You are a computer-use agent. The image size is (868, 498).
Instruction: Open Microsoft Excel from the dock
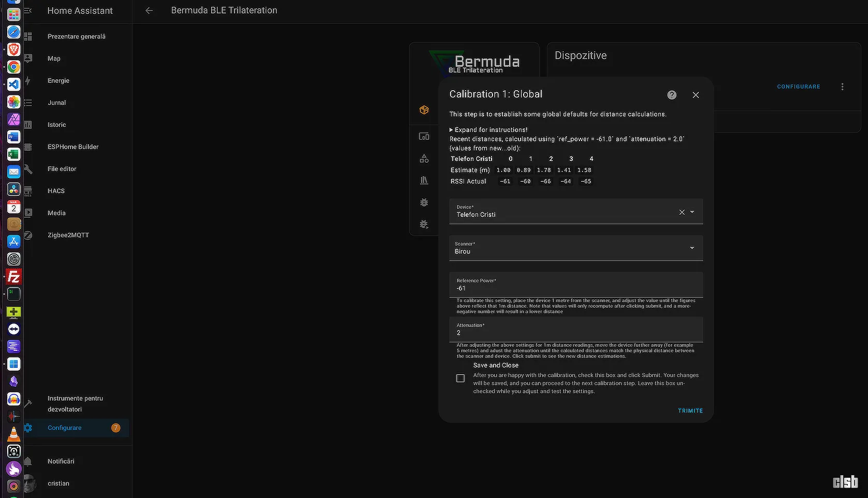(14, 154)
